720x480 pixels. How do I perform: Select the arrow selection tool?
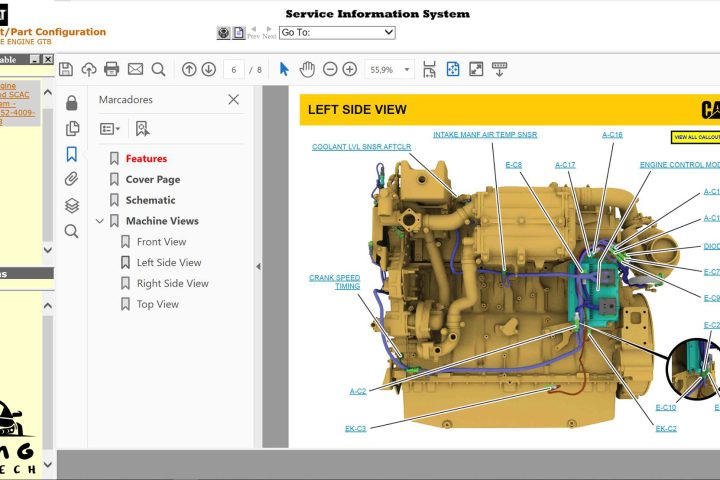(284, 69)
